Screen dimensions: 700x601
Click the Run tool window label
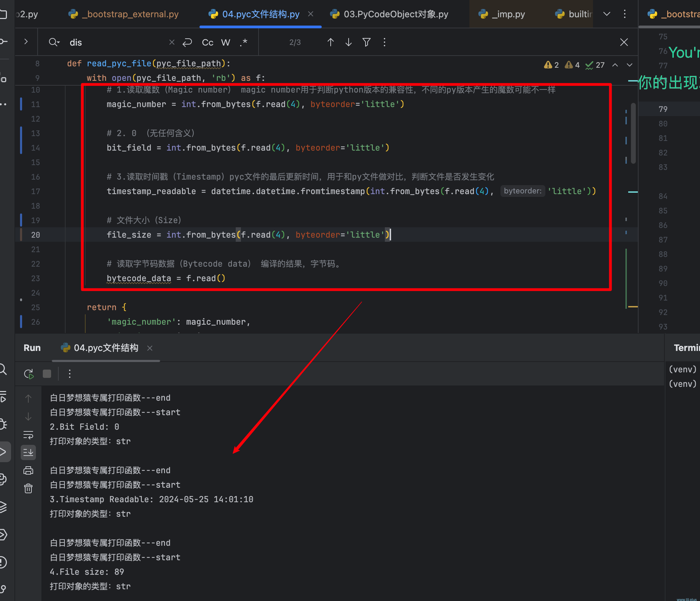tap(32, 348)
